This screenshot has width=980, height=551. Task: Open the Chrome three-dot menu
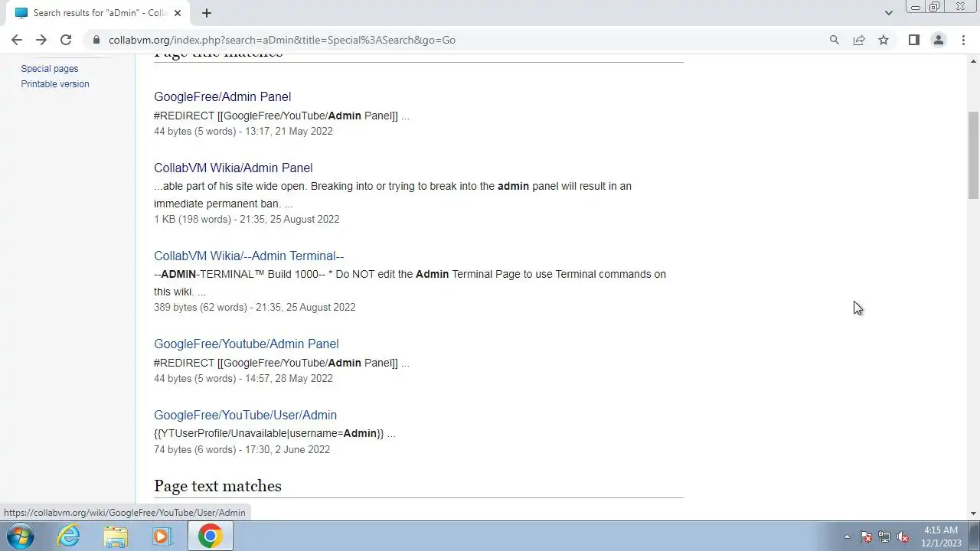tap(963, 40)
